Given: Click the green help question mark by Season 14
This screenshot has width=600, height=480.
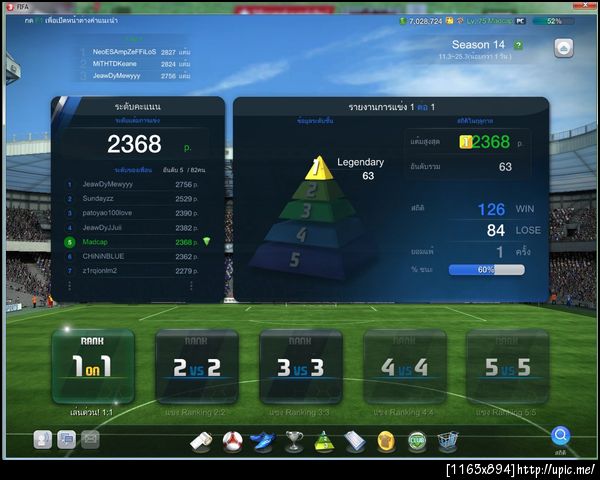Looking at the screenshot, I should click(x=518, y=45).
